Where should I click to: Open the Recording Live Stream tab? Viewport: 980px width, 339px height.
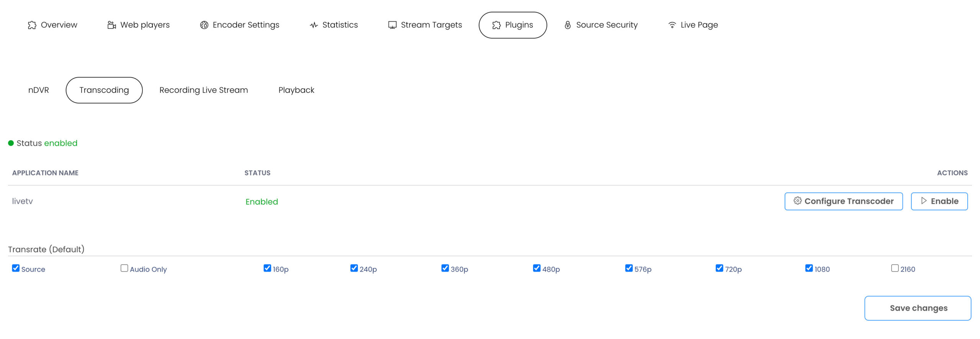204,90
